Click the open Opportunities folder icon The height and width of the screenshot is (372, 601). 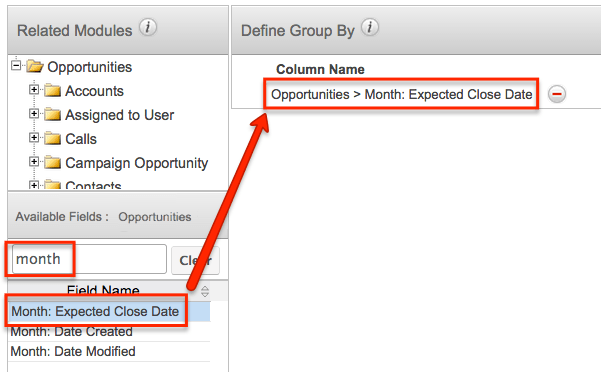click(x=35, y=67)
